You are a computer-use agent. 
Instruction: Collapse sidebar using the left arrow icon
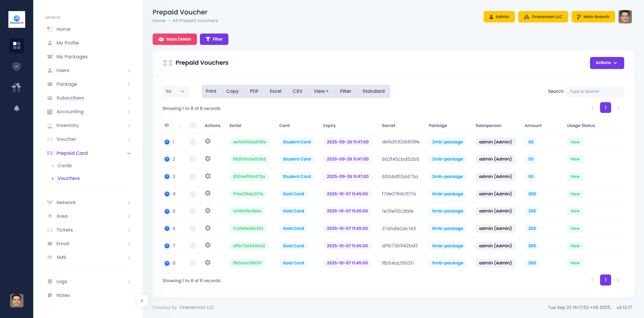(142, 301)
